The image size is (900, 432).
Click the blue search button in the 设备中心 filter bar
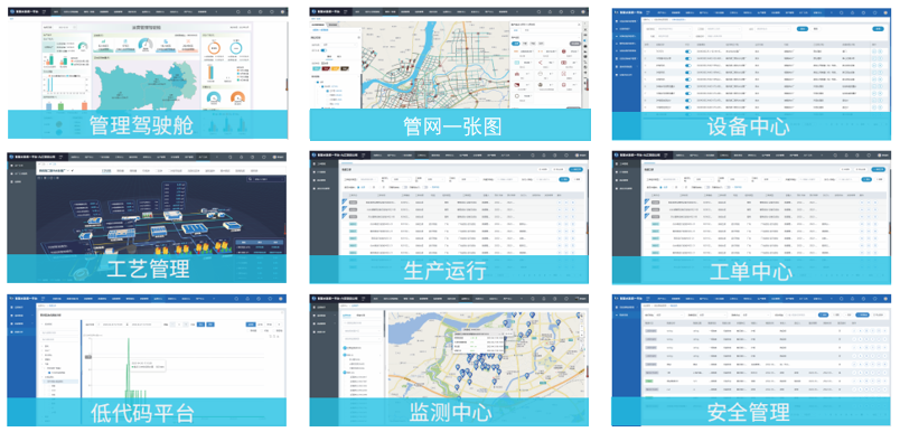coord(801,29)
